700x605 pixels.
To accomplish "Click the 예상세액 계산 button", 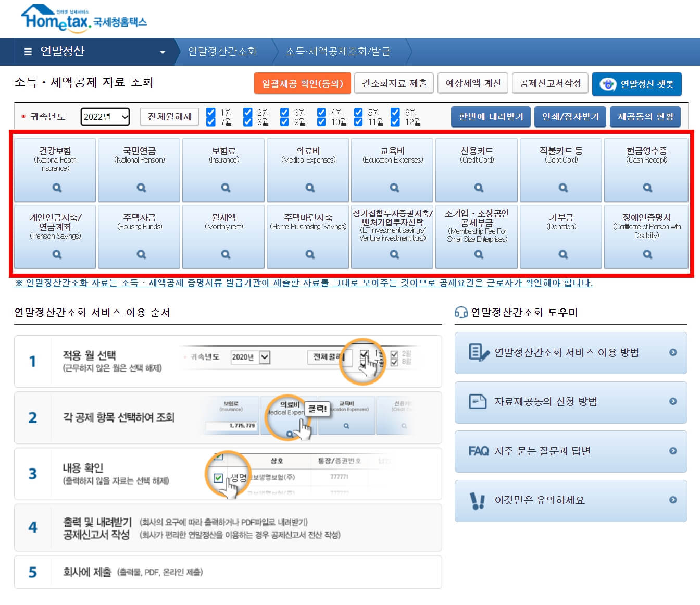I will click(473, 83).
